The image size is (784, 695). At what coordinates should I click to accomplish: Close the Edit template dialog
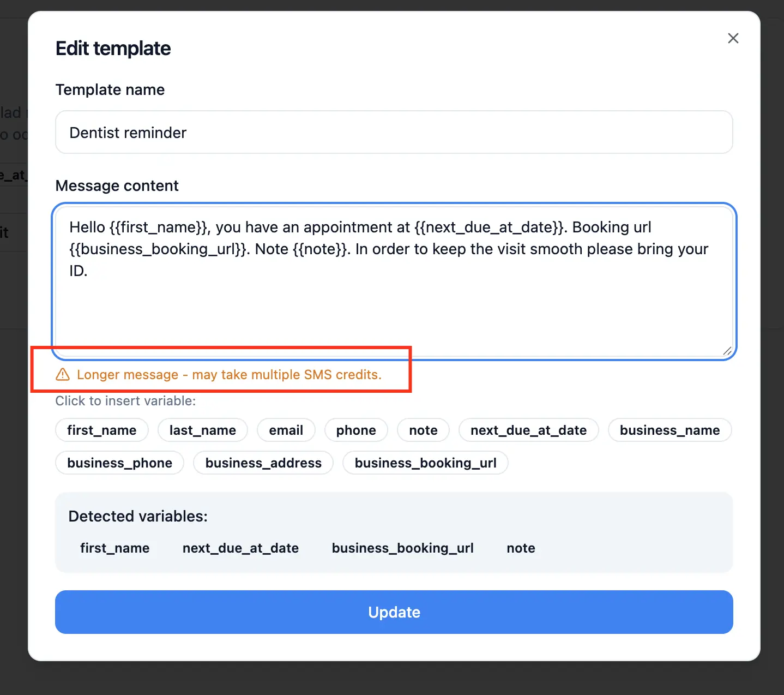[733, 38]
